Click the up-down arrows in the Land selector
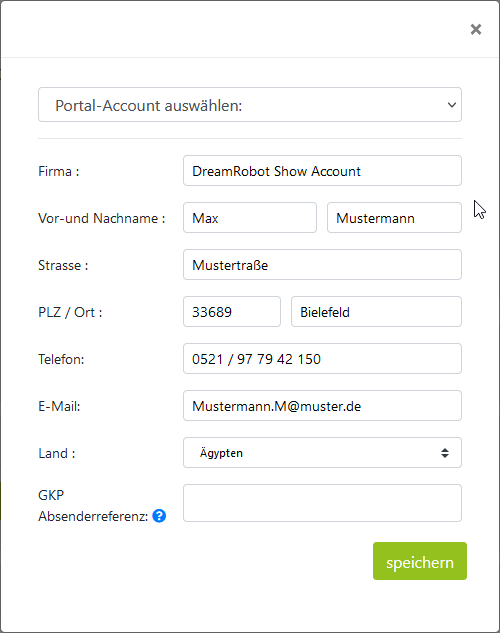The height and width of the screenshot is (633, 500). pyautogui.click(x=445, y=453)
